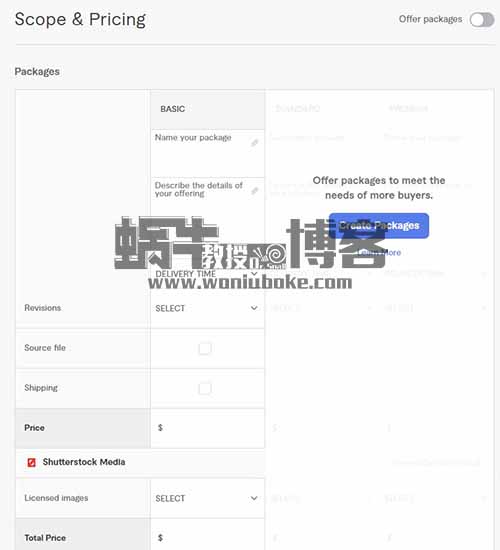Click the Packages section heading
Screen dimensions: 500x550
point(37,72)
